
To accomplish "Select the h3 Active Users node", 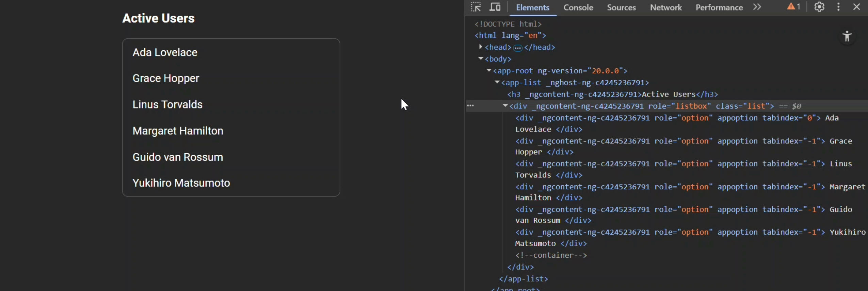I will (x=612, y=94).
